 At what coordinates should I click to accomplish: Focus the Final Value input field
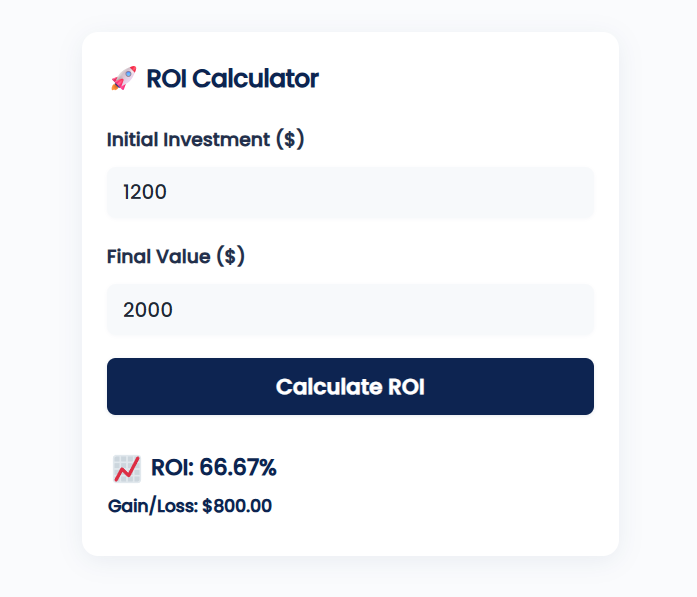click(350, 310)
